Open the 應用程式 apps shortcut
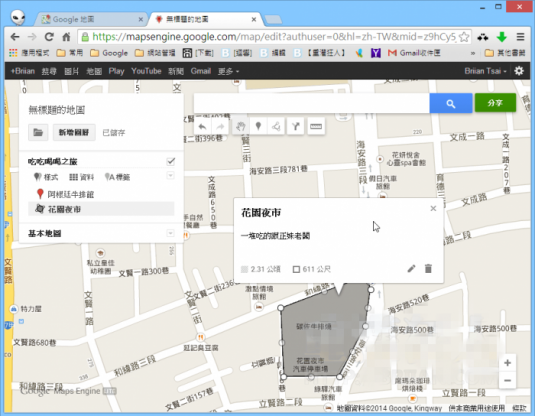The height and width of the screenshot is (416, 535). click(29, 53)
